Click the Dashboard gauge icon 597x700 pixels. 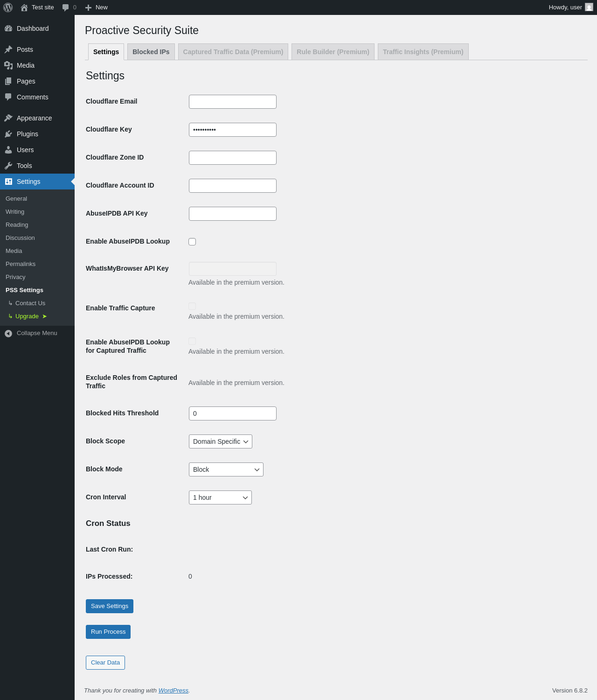tap(8, 28)
